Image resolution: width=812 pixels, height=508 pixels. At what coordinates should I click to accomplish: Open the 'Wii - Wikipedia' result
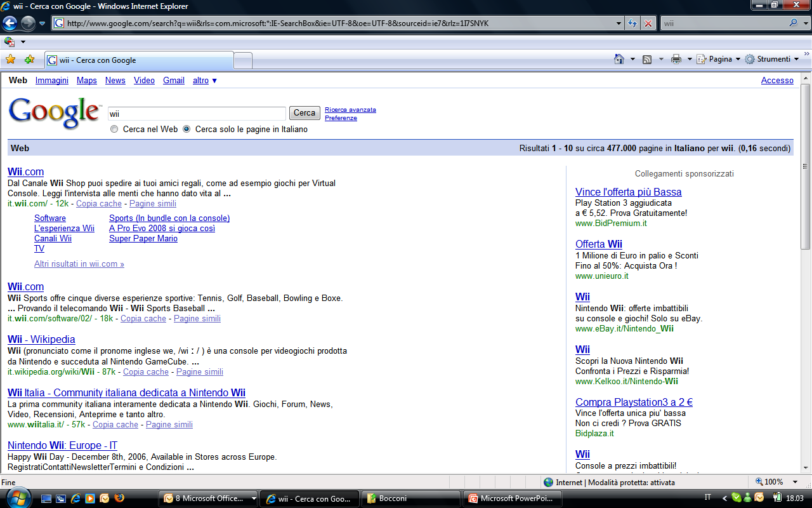click(x=41, y=340)
